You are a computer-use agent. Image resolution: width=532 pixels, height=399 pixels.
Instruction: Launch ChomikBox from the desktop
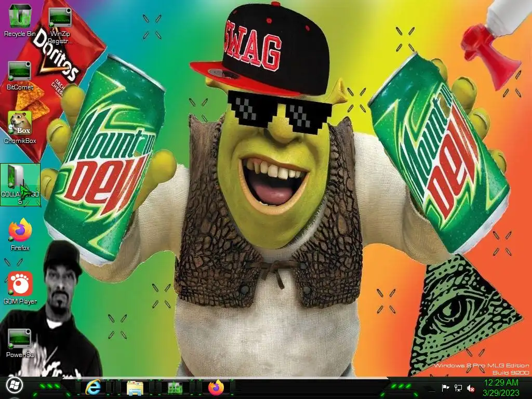[20, 127]
